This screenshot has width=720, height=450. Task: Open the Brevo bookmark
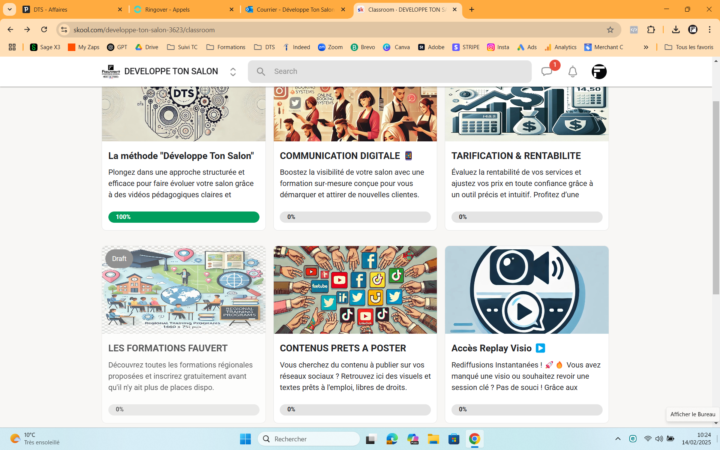click(x=363, y=47)
